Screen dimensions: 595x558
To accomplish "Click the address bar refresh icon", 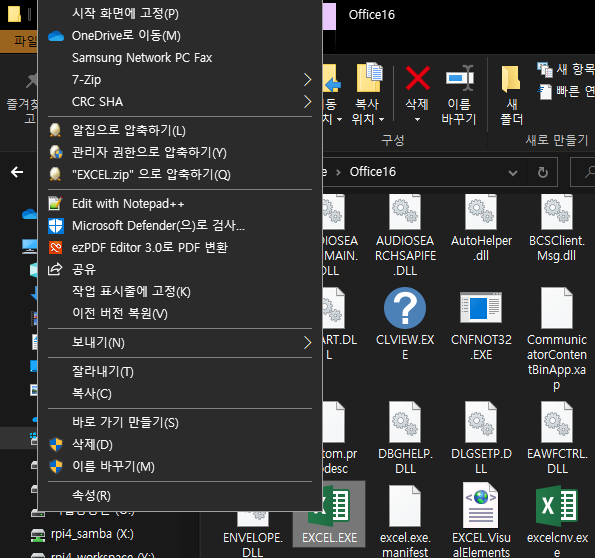I will [x=543, y=173].
